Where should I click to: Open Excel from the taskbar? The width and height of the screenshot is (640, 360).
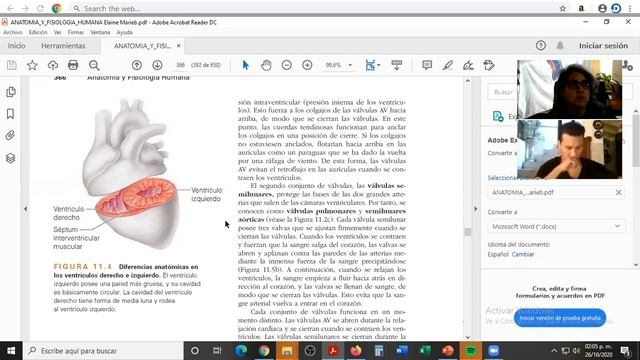(x=424, y=351)
